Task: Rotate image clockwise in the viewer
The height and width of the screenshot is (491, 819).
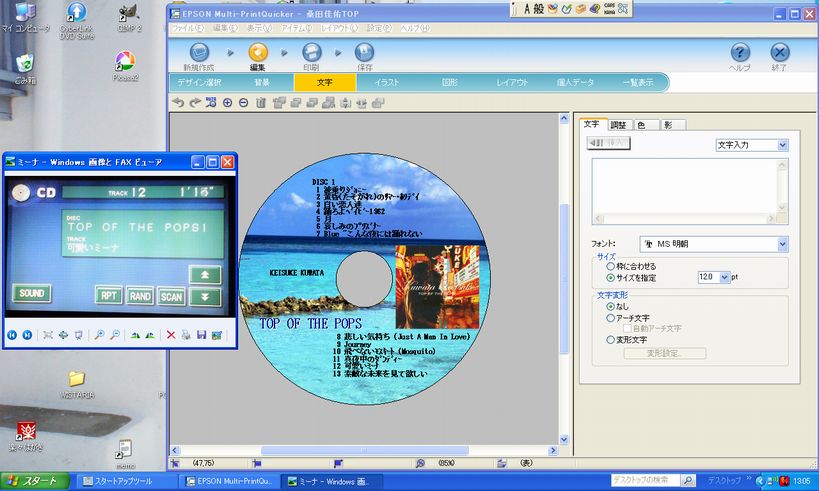Action: [x=135, y=335]
